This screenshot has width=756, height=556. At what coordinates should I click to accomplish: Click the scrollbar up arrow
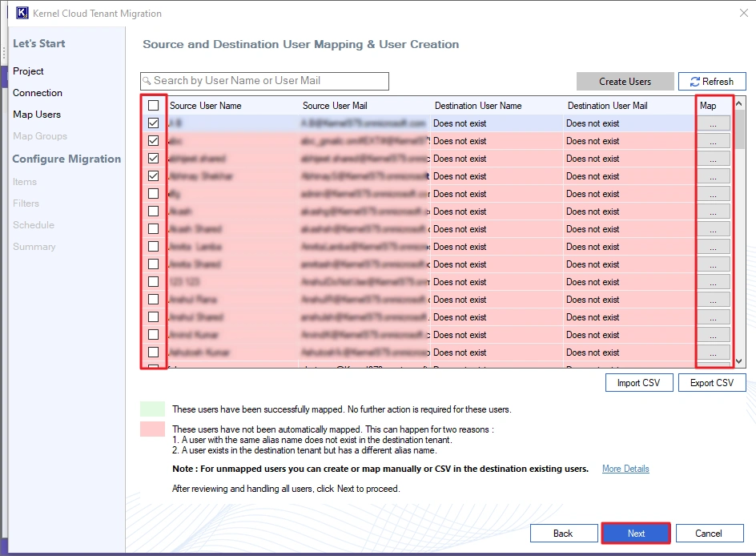pos(739,105)
